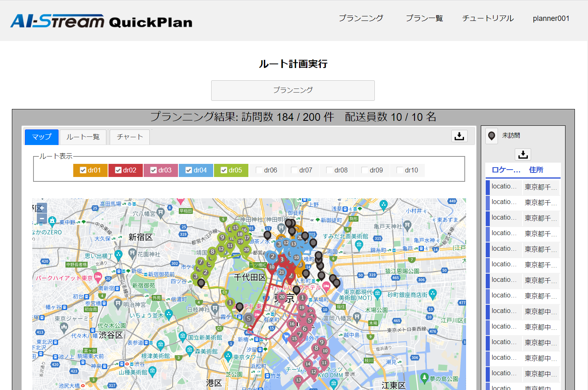Download the unvisited locations list

point(523,154)
